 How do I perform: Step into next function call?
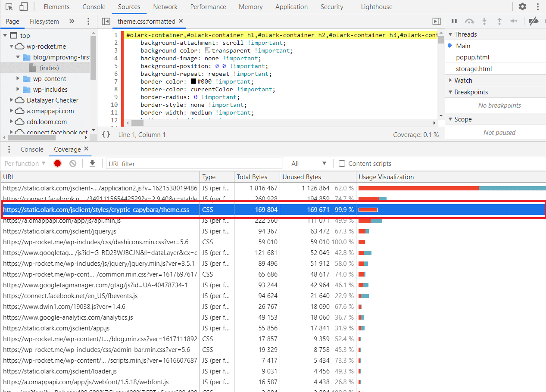coord(484,21)
